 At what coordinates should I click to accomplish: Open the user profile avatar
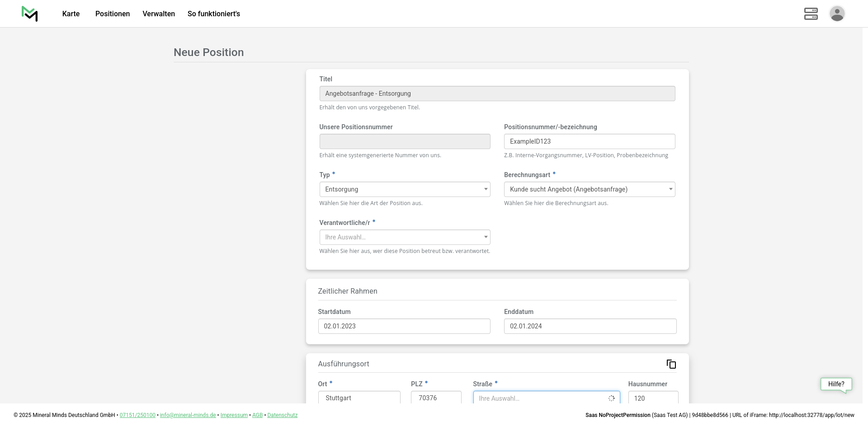(837, 14)
